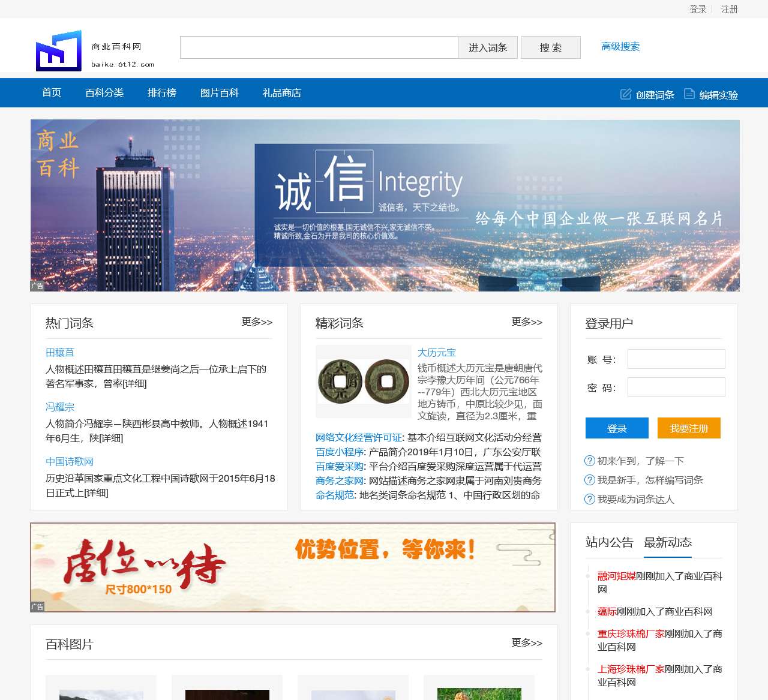The width and height of the screenshot is (768, 700).
Task: Click the 诚信 Integrity banner ad
Action: (x=385, y=205)
